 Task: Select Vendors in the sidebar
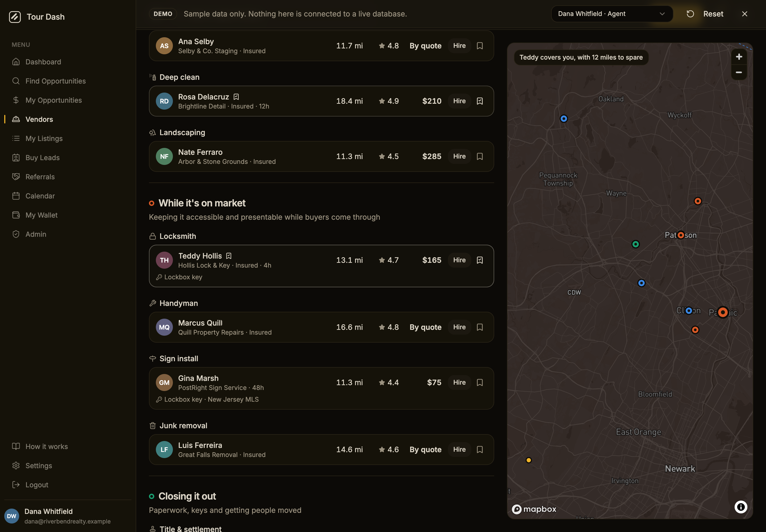(x=68, y=119)
